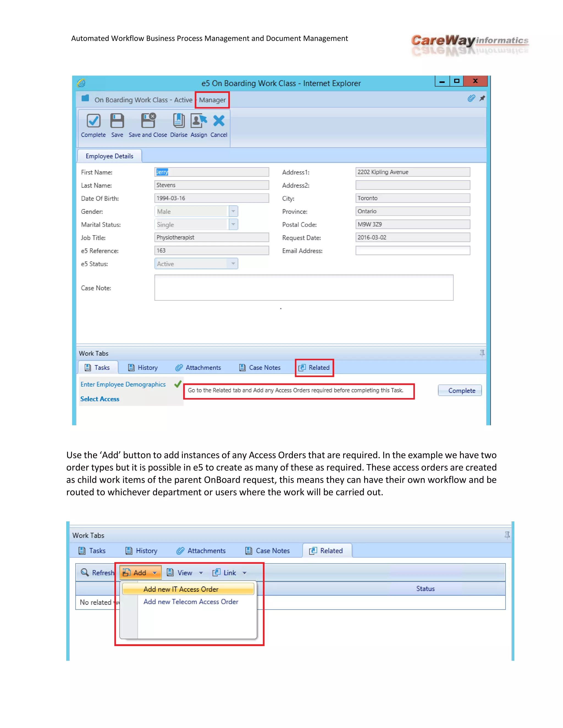This screenshot has width=563, height=728.
Task: Click the City field
Action: point(413,198)
